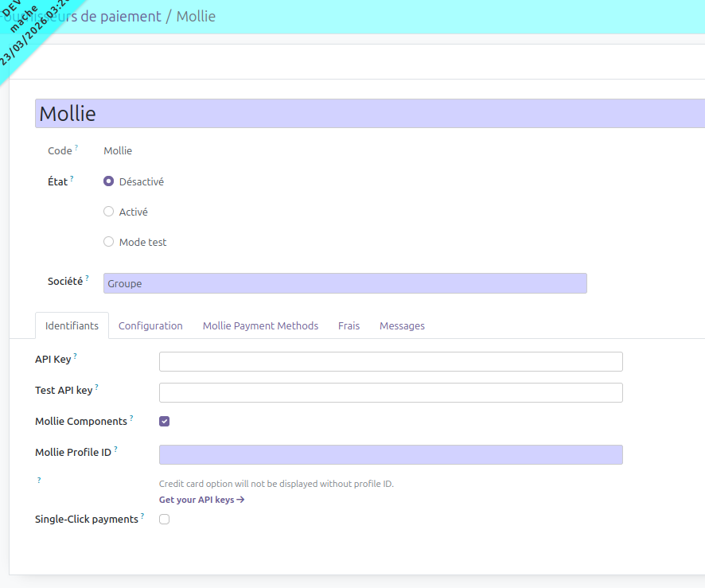Viewport: 705px width, 588px height.
Task: Click the help icon next to Code
Action: click(76, 148)
